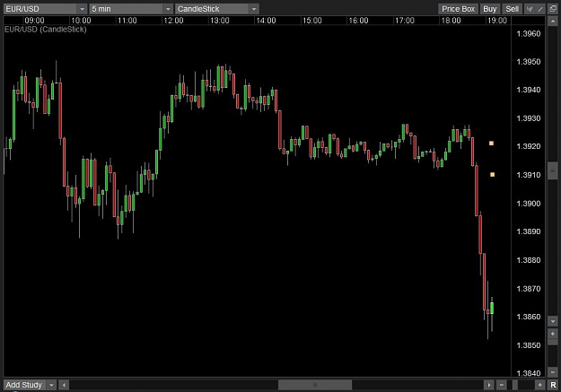
Task: Click vertical zoom in plus button
Action: 552,334
